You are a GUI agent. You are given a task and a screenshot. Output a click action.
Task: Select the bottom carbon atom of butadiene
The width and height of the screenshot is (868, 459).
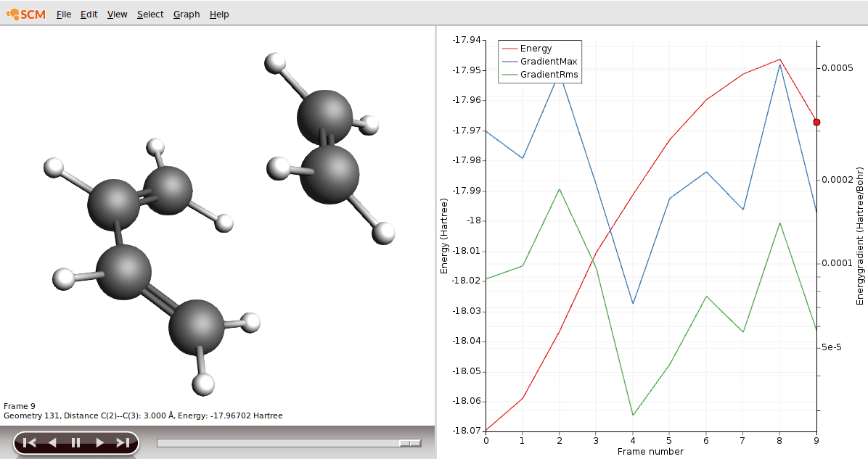tap(197, 328)
